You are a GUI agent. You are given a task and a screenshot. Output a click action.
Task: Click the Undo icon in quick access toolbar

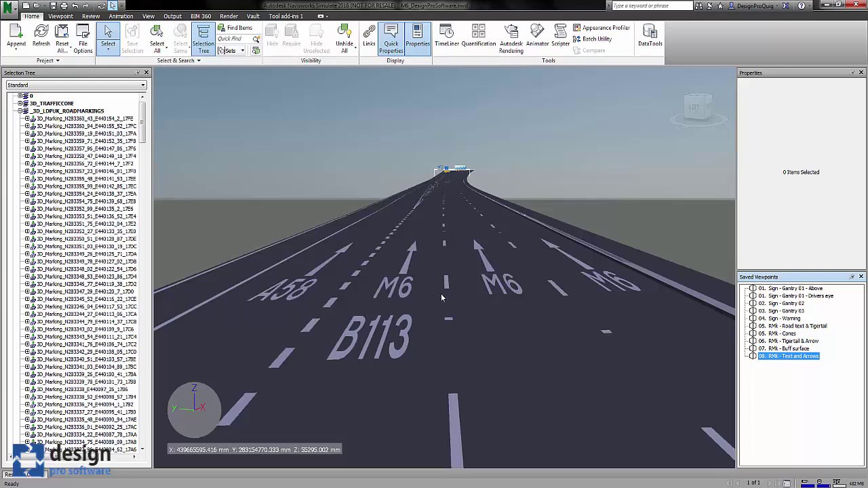tap(75, 5)
